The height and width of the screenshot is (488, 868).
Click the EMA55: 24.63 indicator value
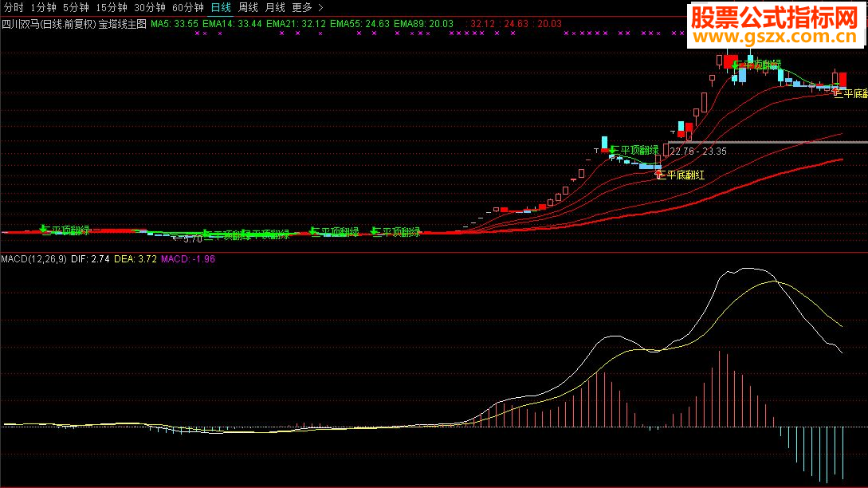[359, 24]
